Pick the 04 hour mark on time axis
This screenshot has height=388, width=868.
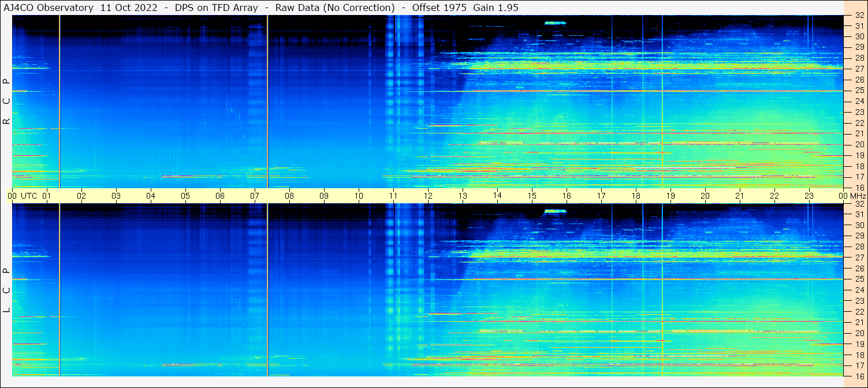click(151, 196)
